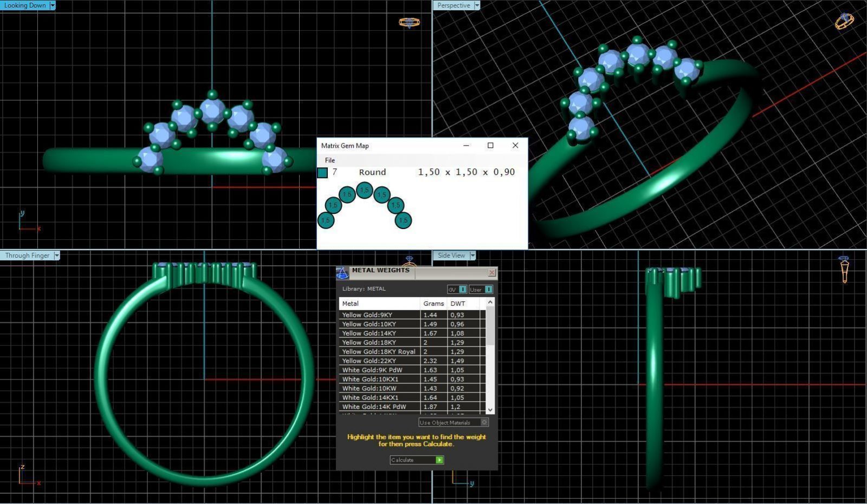Click the teal gem color swatch
Viewport: 867px width, 504px height.
[x=322, y=173]
